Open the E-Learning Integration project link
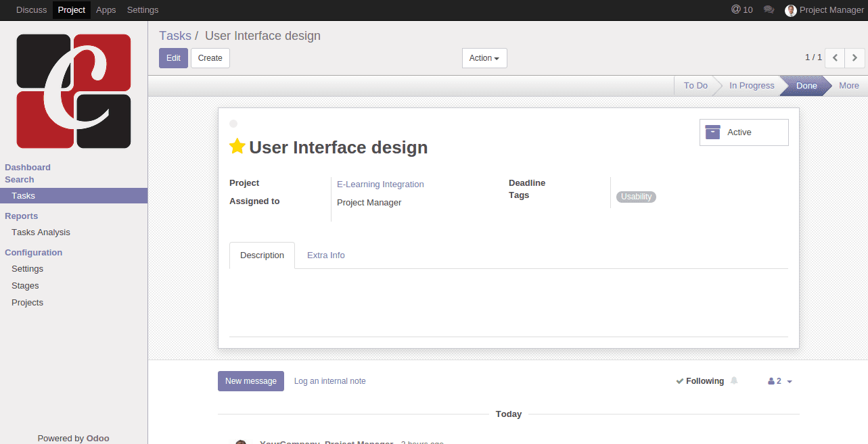This screenshot has width=868, height=444. [380, 184]
